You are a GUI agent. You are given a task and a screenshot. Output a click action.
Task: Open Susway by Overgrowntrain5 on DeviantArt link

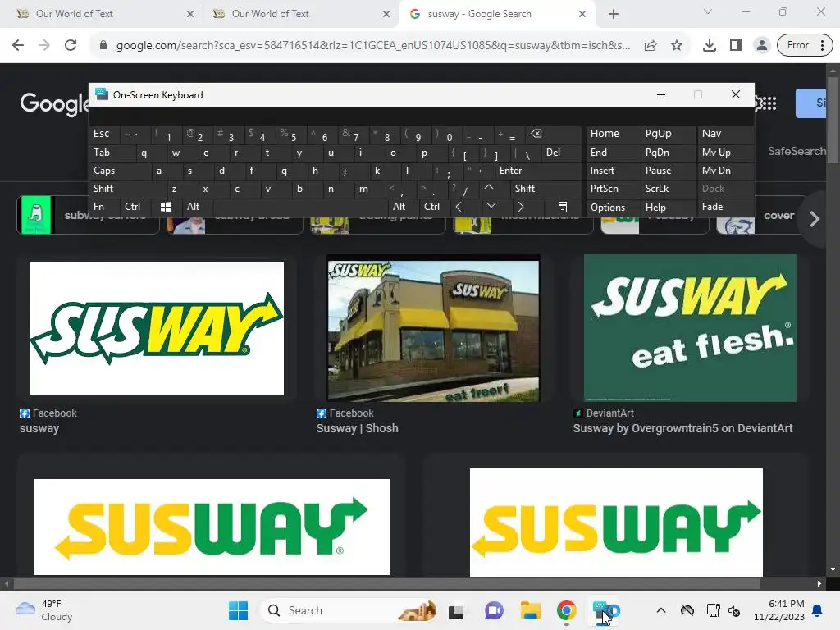[x=683, y=428]
